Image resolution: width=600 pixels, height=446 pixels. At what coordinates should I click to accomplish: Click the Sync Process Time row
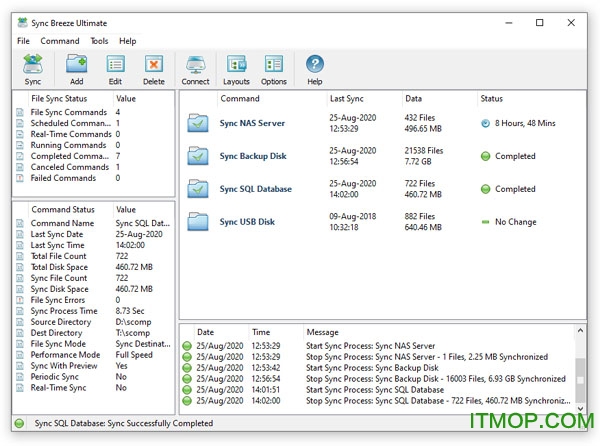[94, 311]
